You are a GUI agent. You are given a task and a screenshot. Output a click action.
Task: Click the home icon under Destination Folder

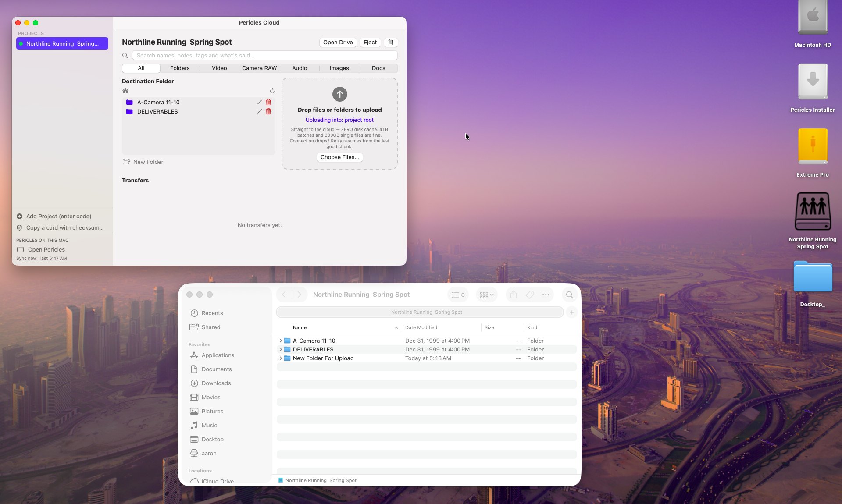coord(125,91)
